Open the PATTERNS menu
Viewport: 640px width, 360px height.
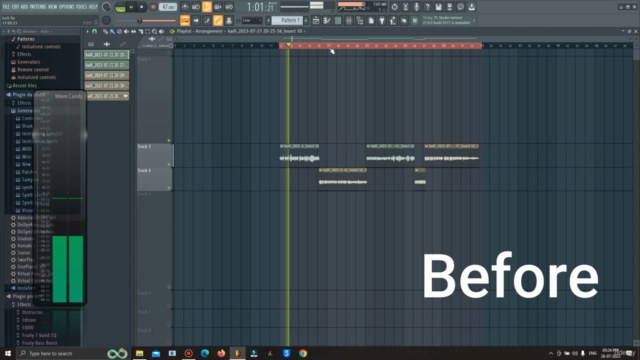click(x=38, y=7)
